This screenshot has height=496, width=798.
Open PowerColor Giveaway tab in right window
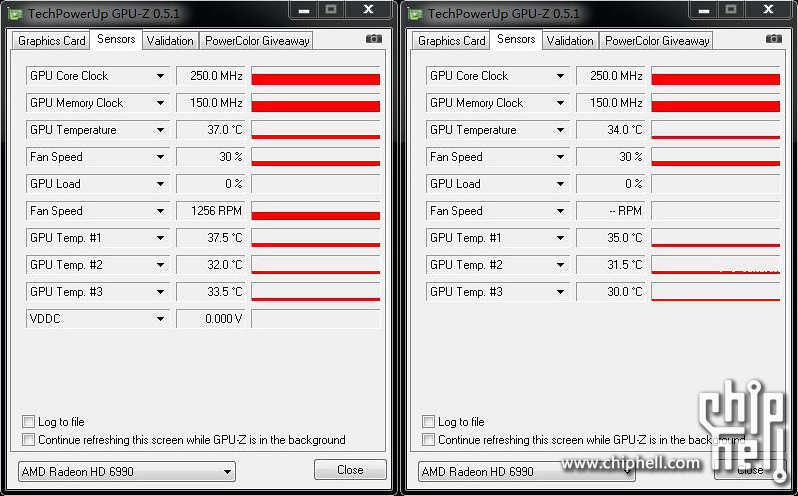pyautogui.click(x=657, y=41)
